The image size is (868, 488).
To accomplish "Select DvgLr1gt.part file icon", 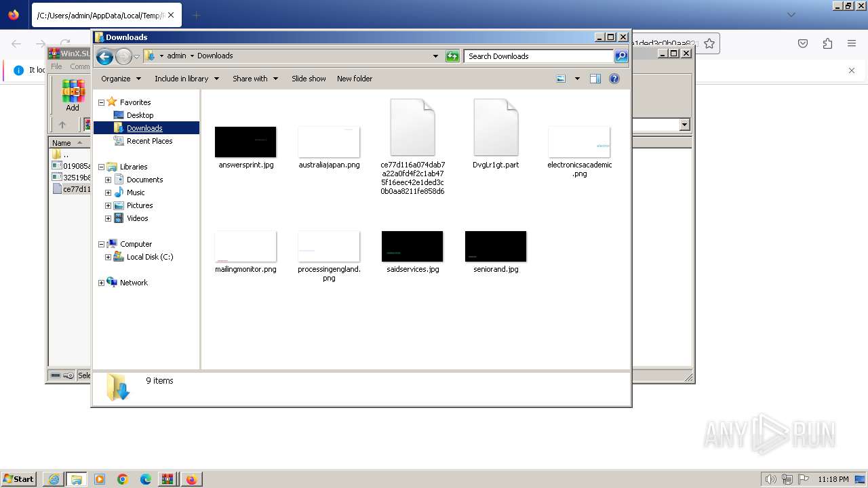I will coord(496,127).
